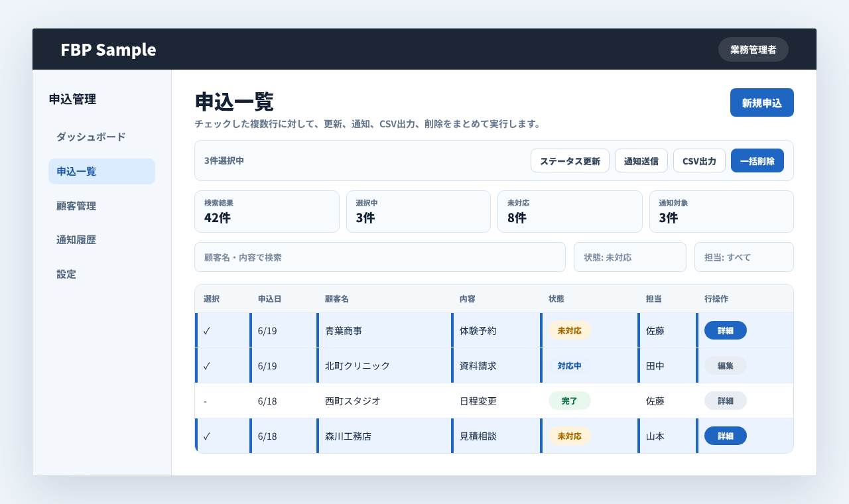849x504 pixels.
Task: Uncheck the 森川工務店 row selection
Action: 207,436
